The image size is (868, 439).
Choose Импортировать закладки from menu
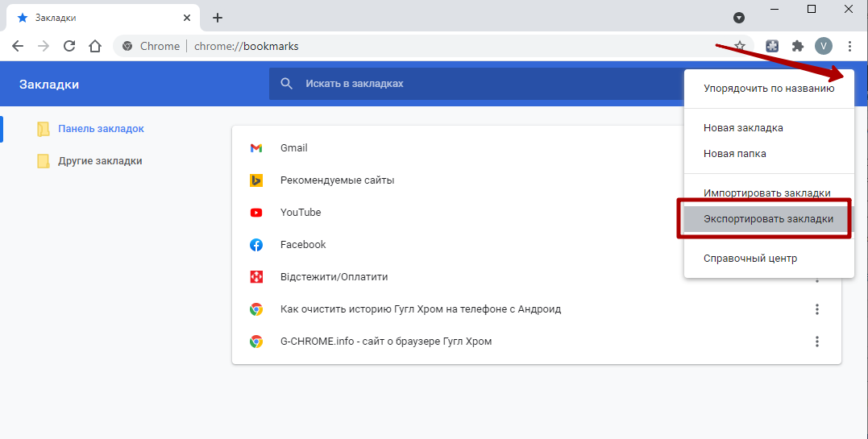point(766,193)
